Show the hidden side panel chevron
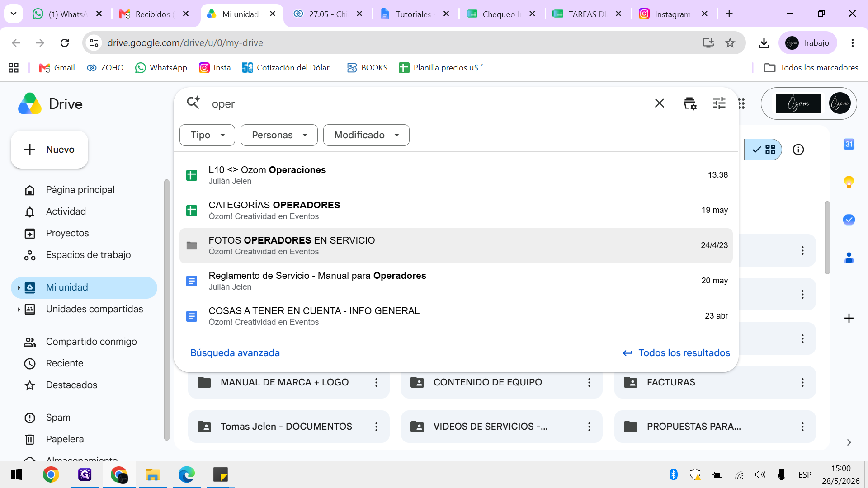Screen dimensions: 868x488 pos(849,442)
